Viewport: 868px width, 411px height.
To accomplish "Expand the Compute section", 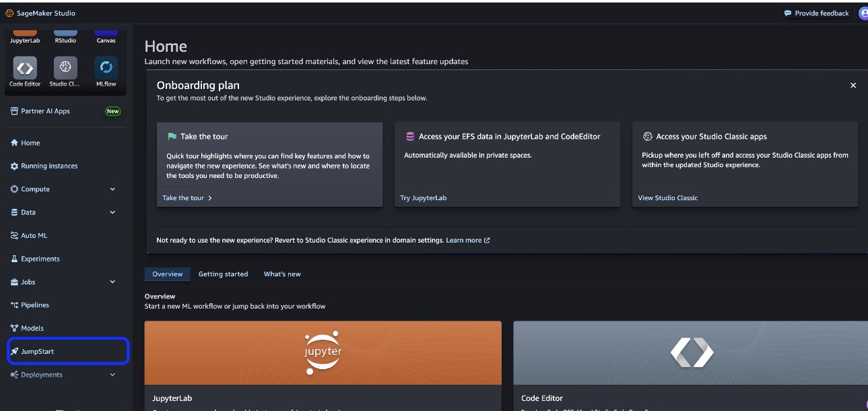I will coord(112,189).
